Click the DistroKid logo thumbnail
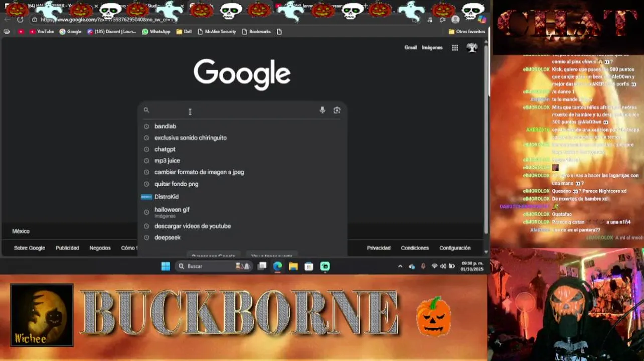This screenshot has height=361, width=644. 146,197
